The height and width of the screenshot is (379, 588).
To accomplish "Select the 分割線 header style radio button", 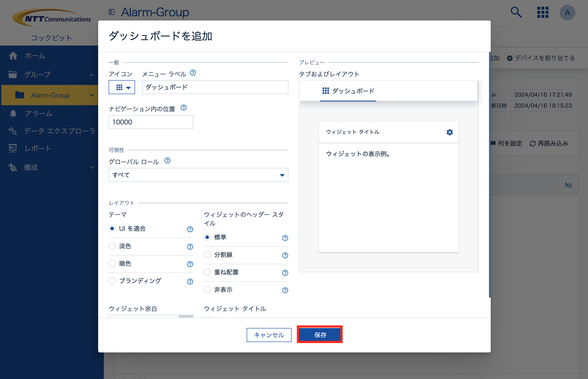I will [207, 255].
